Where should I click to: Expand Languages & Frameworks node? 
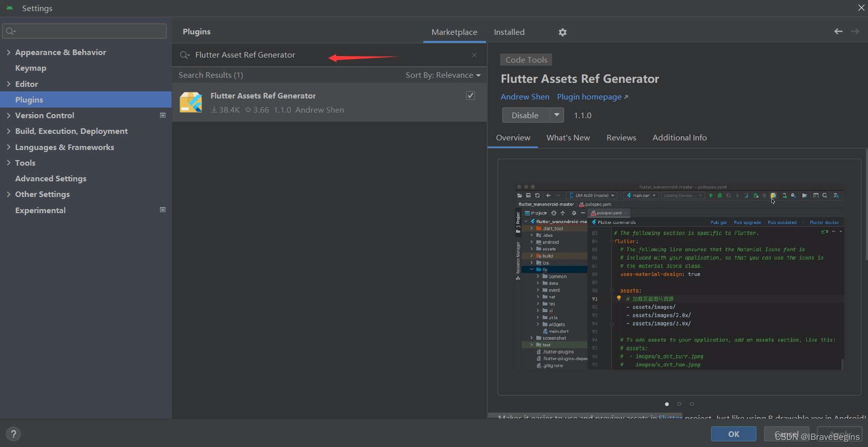coord(9,147)
